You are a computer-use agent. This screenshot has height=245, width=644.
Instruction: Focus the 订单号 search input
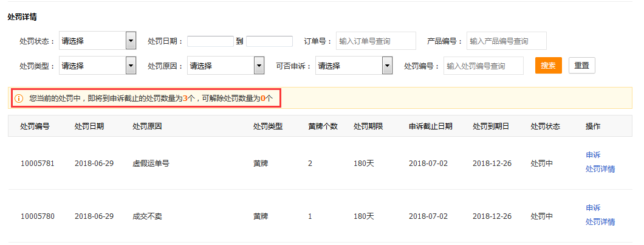tap(376, 41)
